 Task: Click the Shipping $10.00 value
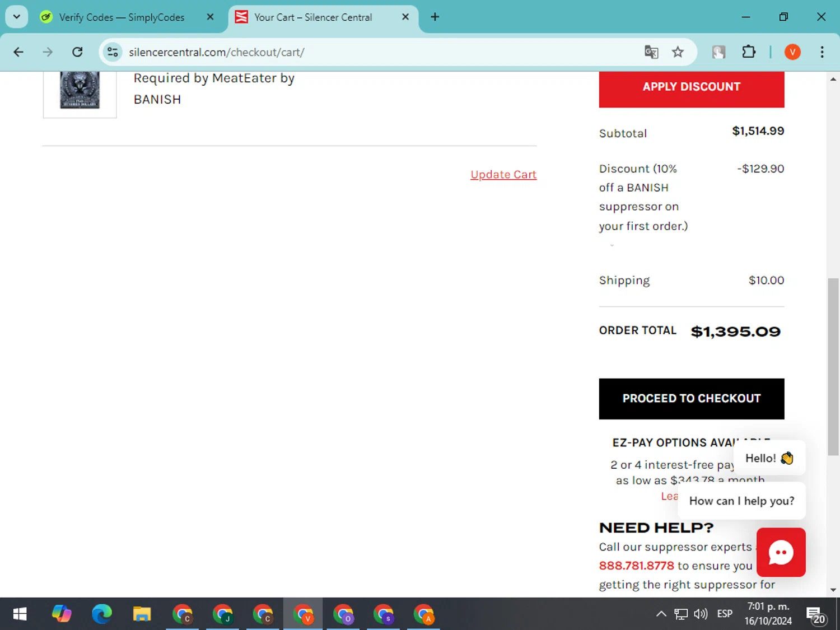(766, 280)
